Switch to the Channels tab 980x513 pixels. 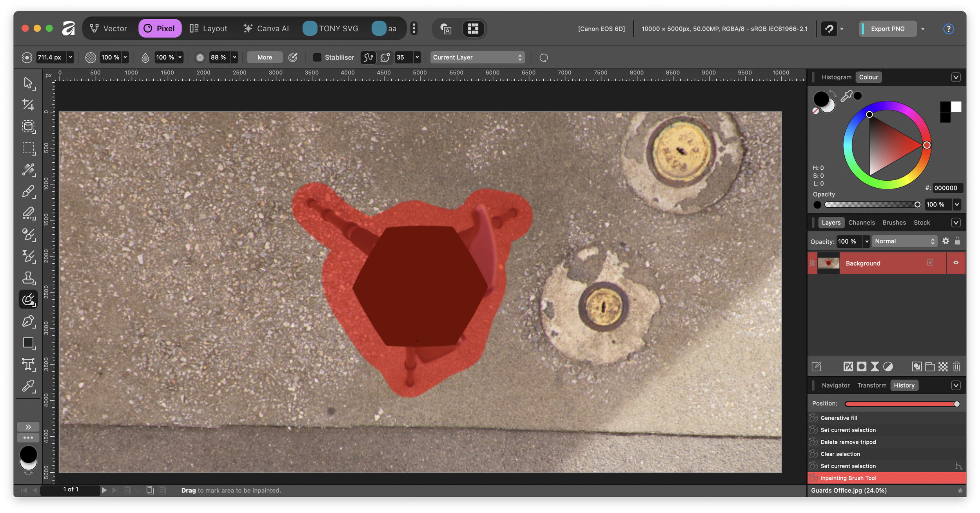click(x=861, y=223)
